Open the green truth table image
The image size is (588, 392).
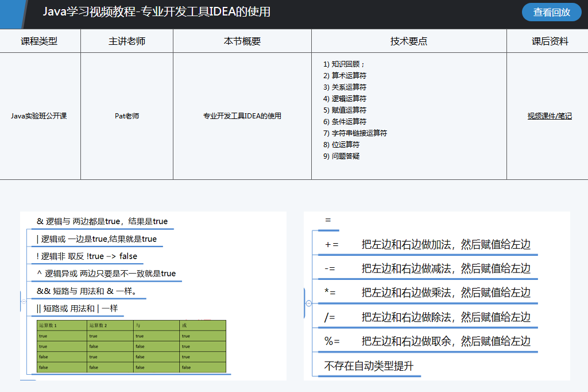pos(131,347)
